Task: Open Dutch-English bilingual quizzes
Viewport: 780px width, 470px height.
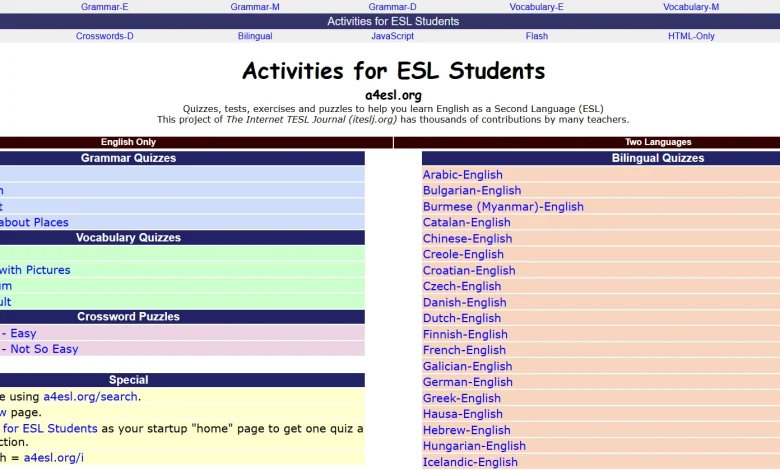Action: click(x=462, y=318)
